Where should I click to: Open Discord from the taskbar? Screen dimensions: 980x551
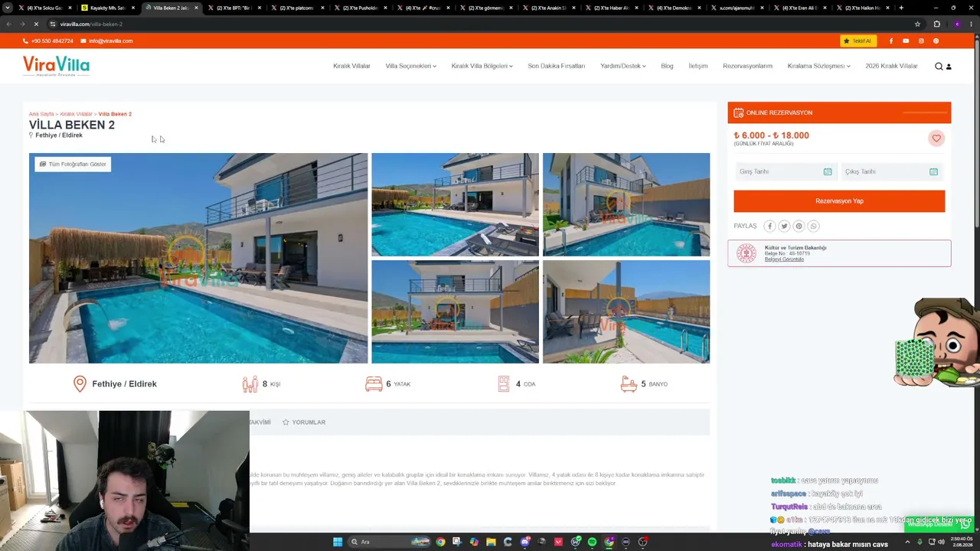[x=524, y=542]
